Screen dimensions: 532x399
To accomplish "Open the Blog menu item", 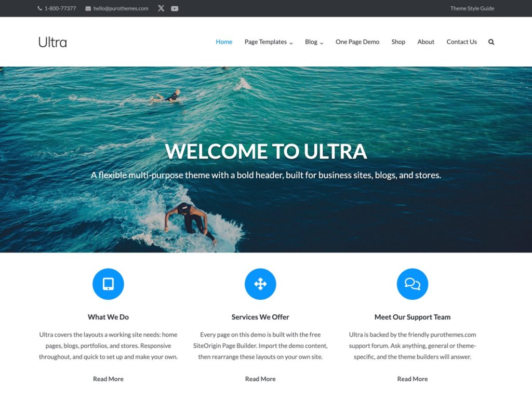I will coord(311,42).
